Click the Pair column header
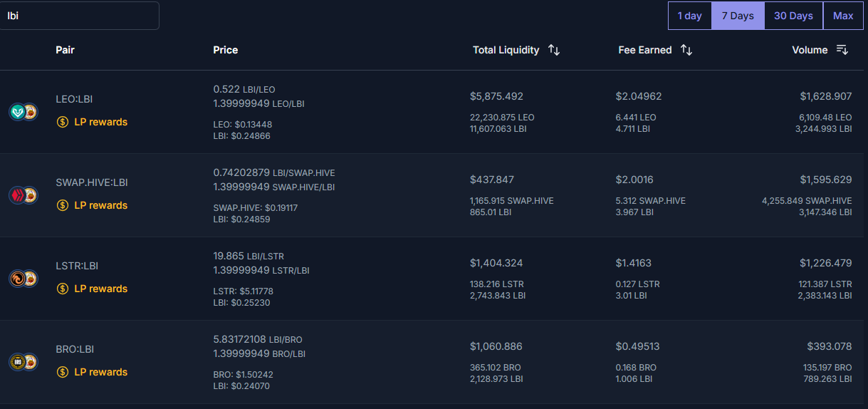The image size is (868, 409). [65, 50]
